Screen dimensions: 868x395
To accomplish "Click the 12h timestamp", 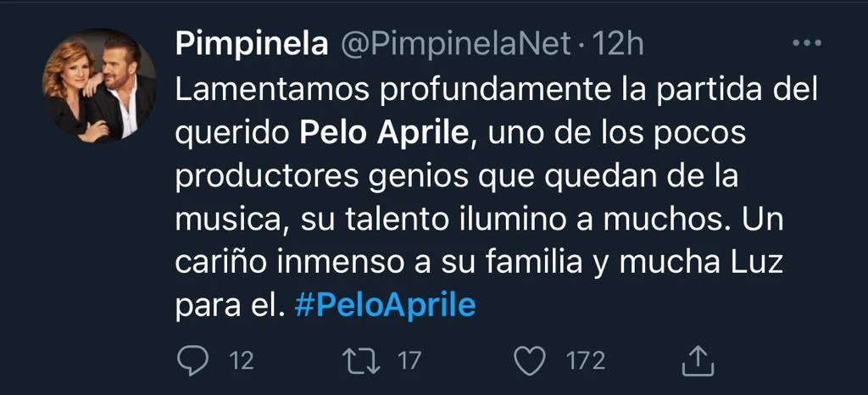I will coord(618,44).
